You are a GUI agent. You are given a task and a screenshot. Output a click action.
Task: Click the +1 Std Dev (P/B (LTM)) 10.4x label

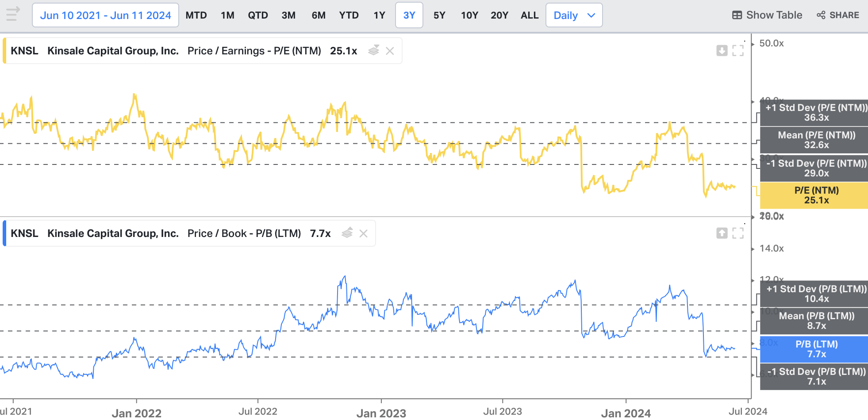(814, 294)
